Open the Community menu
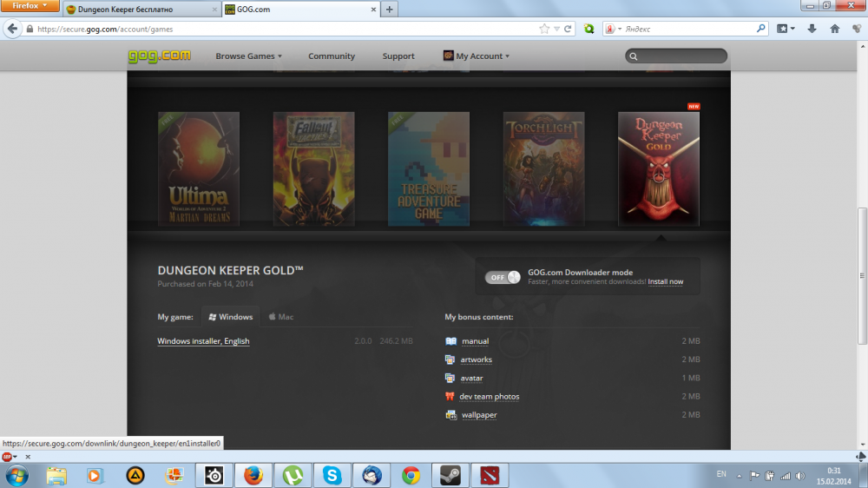 pyautogui.click(x=332, y=56)
